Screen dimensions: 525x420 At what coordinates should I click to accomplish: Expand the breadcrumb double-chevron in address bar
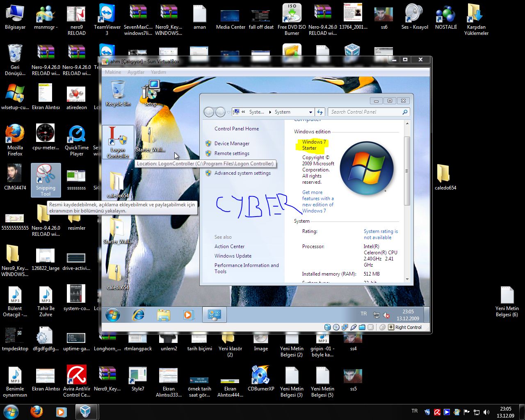pos(244,112)
